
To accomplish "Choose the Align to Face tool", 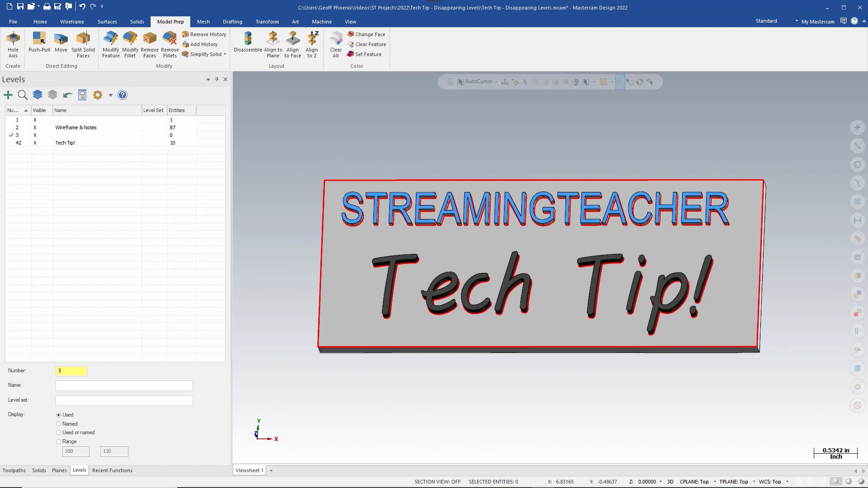I will pos(292,45).
